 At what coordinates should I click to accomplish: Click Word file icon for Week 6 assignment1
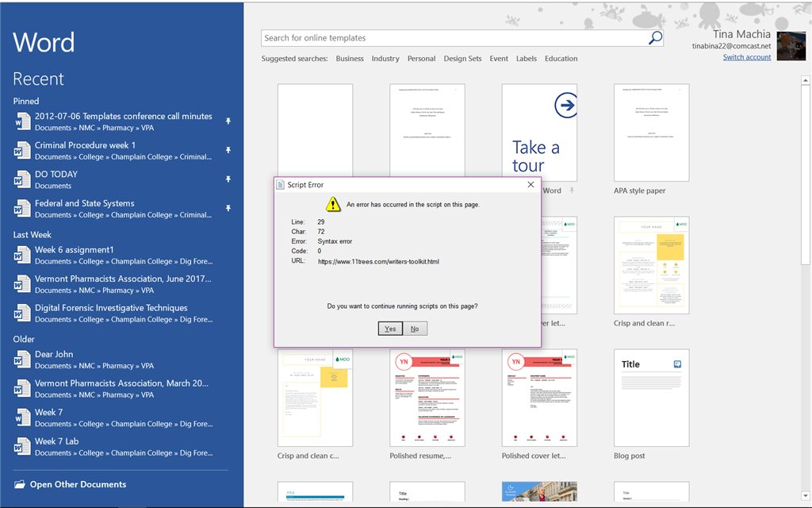[21, 255]
